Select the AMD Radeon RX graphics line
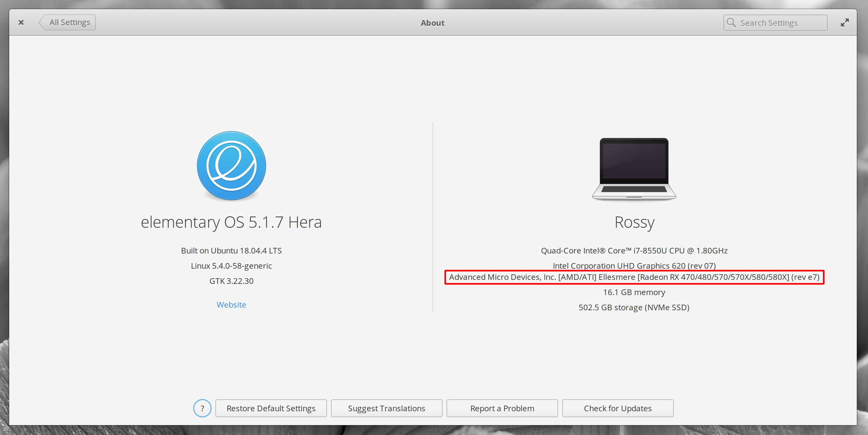Screen dimensions: 868x435 [x=634, y=277]
